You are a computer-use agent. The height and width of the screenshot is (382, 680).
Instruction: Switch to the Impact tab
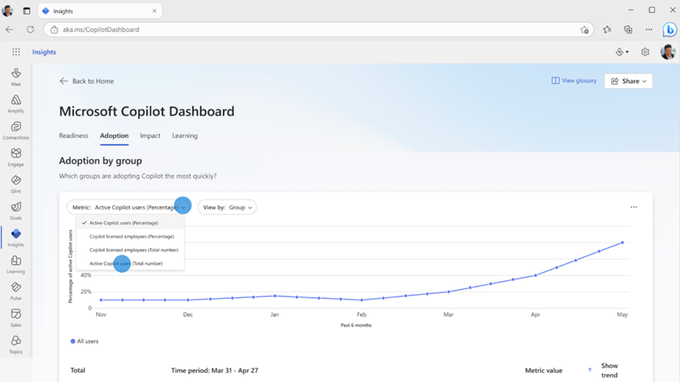click(x=150, y=136)
